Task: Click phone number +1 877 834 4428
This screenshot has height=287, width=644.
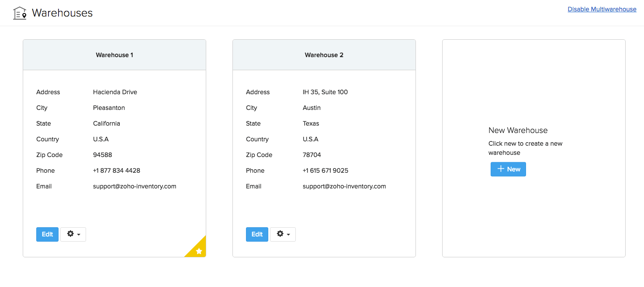Action: [117, 171]
